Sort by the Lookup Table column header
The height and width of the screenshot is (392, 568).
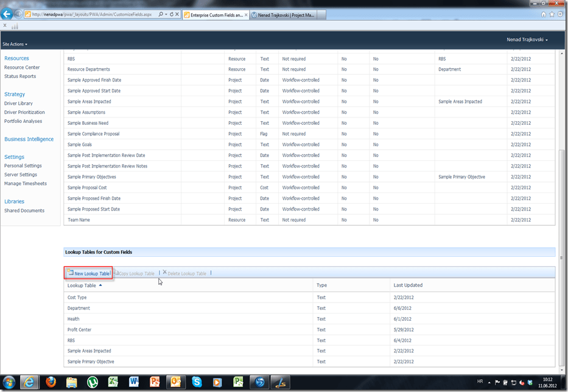point(82,285)
